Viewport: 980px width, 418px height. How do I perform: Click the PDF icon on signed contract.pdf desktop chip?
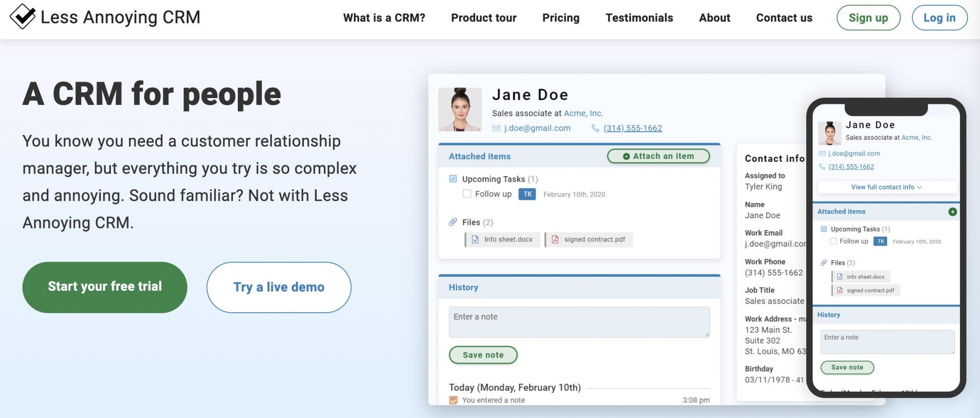click(x=555, y=239)
